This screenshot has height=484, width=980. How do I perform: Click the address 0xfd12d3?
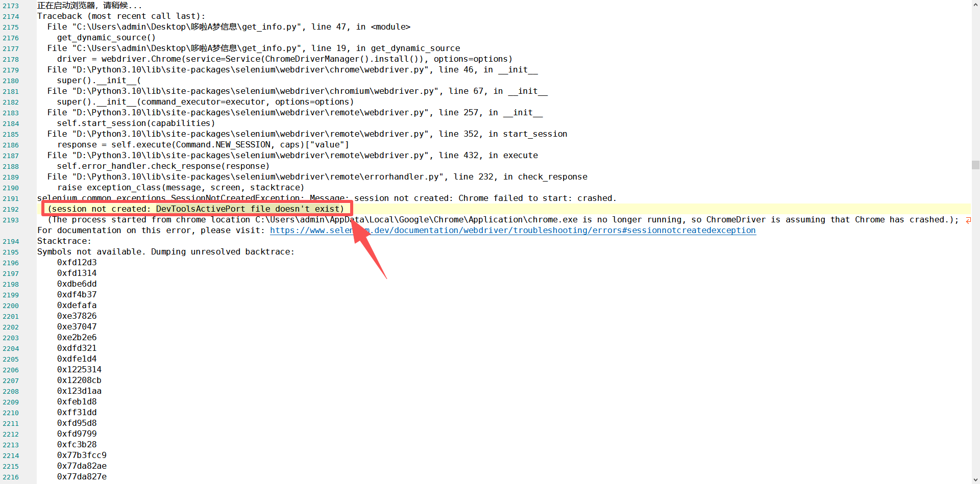(77, 263)
